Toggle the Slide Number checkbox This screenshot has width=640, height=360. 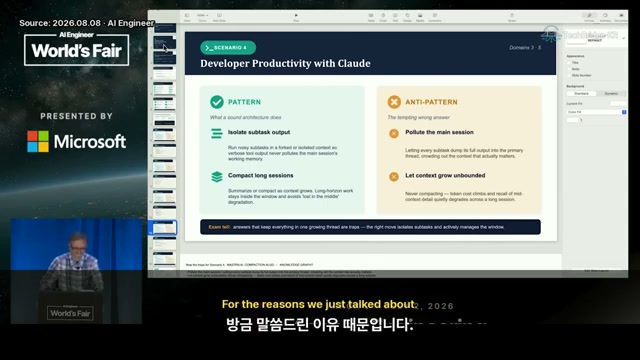[x=569, y=76]
